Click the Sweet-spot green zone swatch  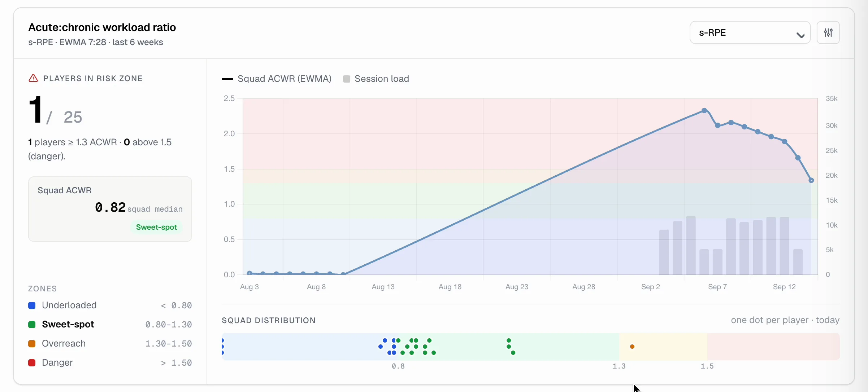pyautogui.click(x=32, y=325)
